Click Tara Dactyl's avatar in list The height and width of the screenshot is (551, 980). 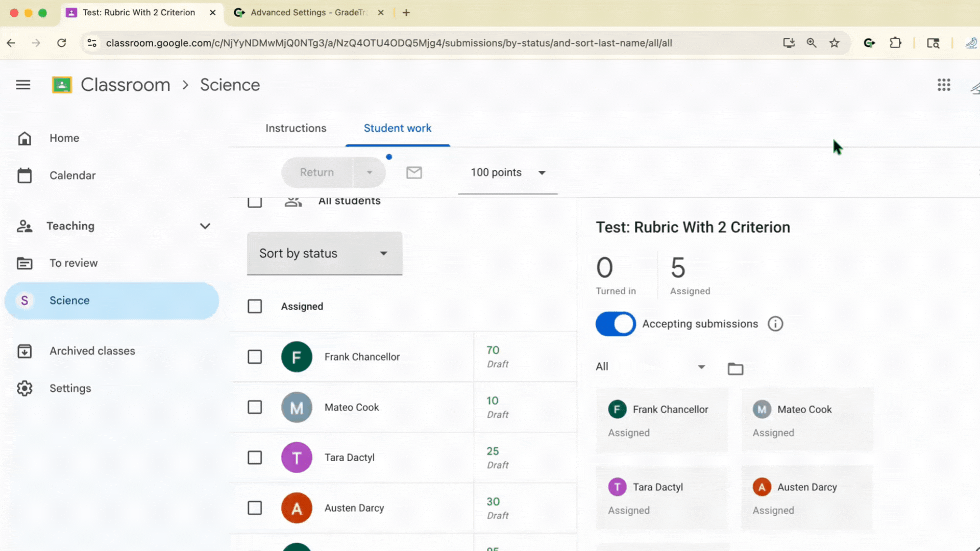(297, 458)
